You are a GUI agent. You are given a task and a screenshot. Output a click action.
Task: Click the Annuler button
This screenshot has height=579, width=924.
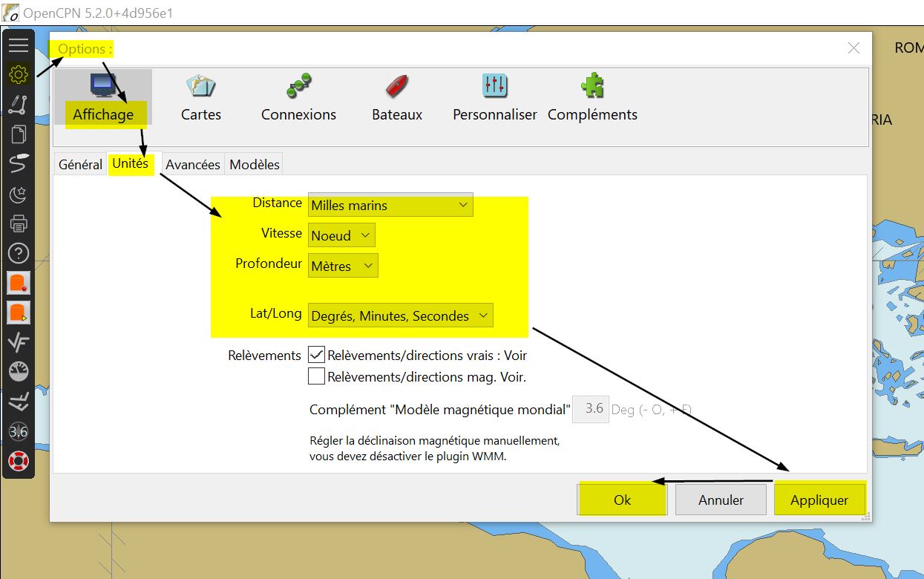point(720,500)
